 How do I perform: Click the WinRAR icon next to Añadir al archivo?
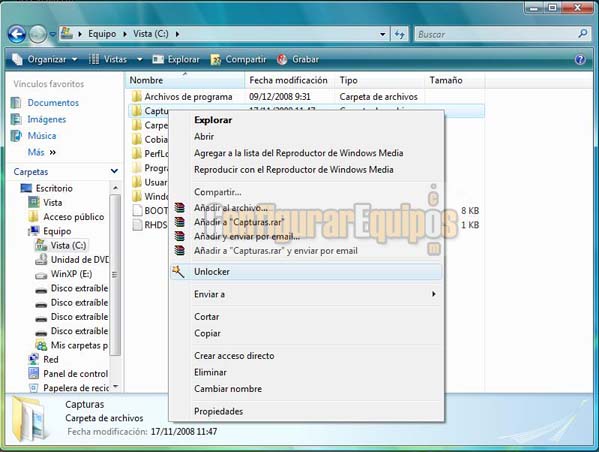(179, 208)
